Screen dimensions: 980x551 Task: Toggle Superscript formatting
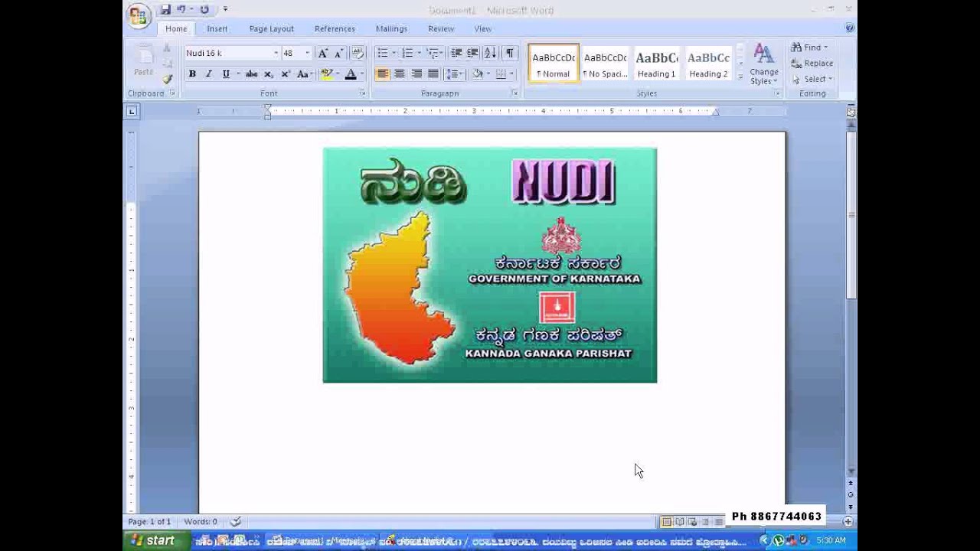[286, 74]
